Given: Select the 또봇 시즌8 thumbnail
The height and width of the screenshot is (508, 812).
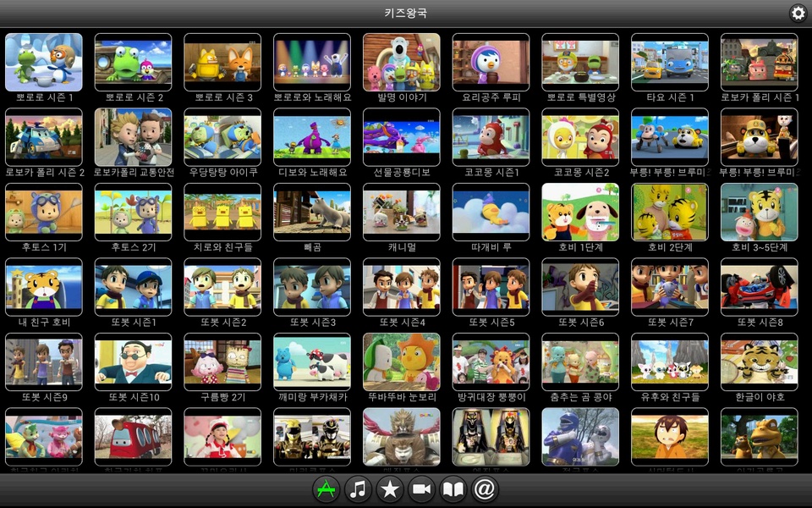Looking at the screenshot, I should [760, 287].
